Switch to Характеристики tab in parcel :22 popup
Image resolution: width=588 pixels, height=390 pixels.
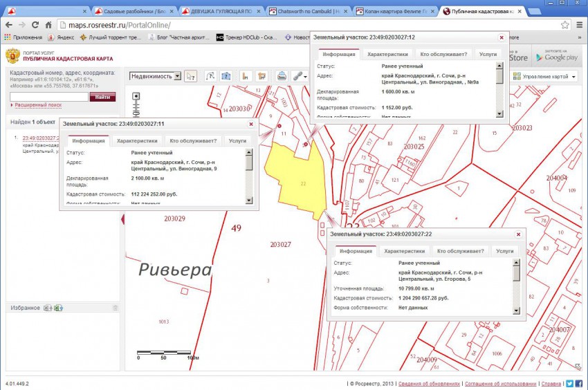coord(405,252)
